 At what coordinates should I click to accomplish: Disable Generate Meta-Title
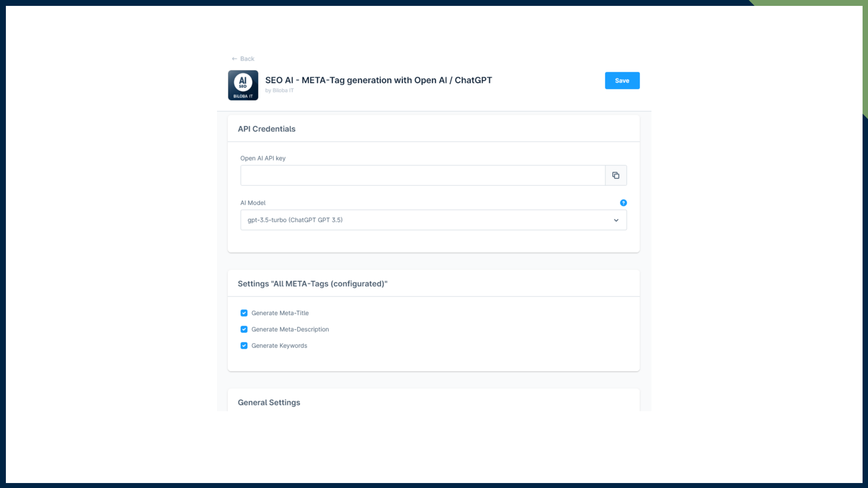[x=244, y=313]
